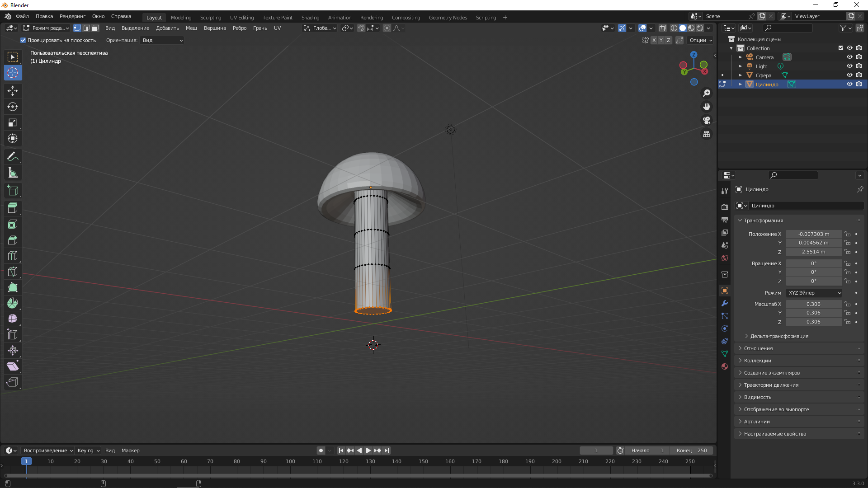The height and width of the screenshot is (488, 868).
Task: Select the Bevel tool
Action: [x=13, y=240]
